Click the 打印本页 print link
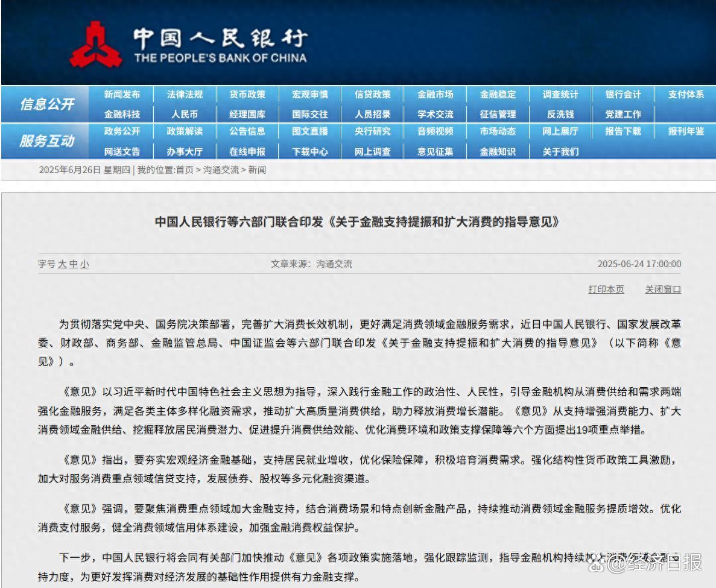716x588 pixels. tap(606, 289)
